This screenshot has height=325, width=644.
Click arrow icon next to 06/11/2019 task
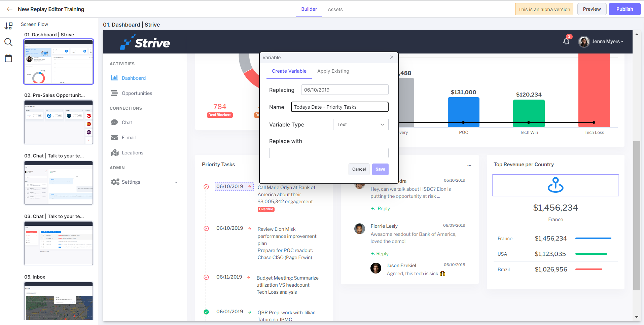point(249,278)
